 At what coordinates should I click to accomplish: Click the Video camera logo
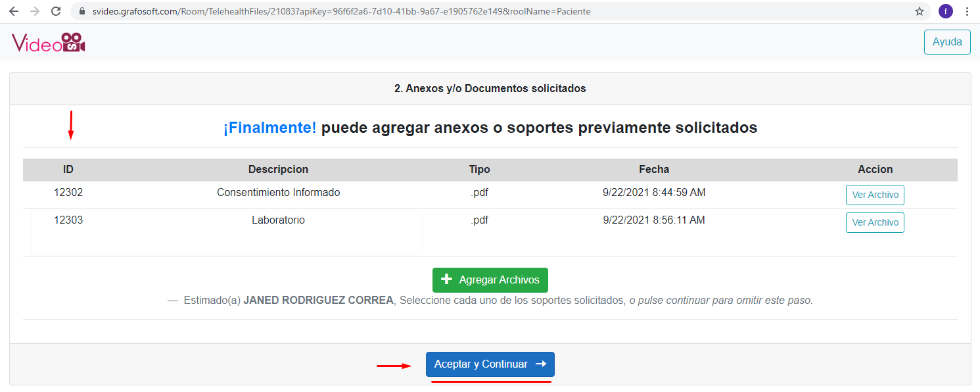coord(49,43)
